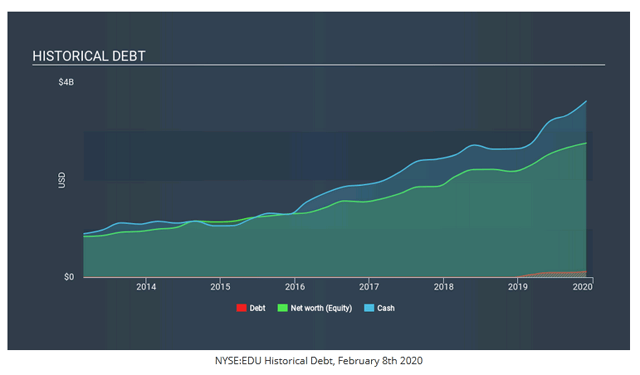Click the blue cash line peak at 2020

click(586, 101)
